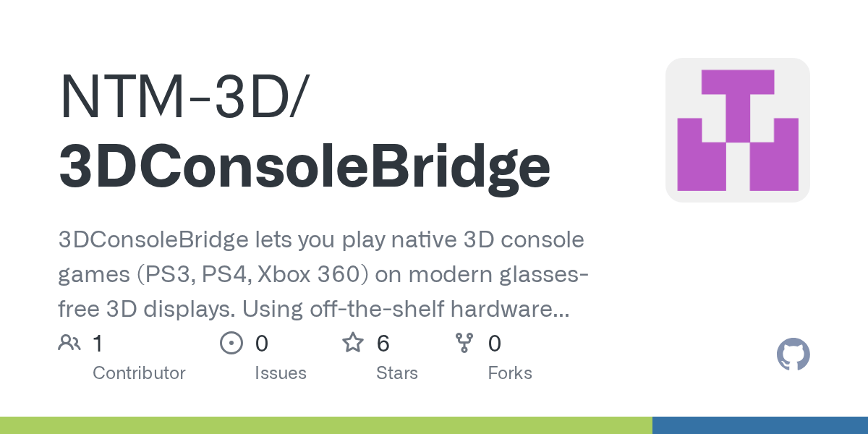Screen dimensions: 868x434
Task: Click the issues count of 0
Action: [x=261, y=344]
